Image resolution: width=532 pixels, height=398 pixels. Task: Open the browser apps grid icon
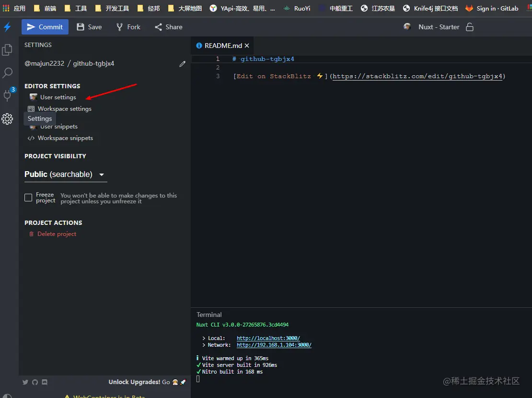[6, 8]
